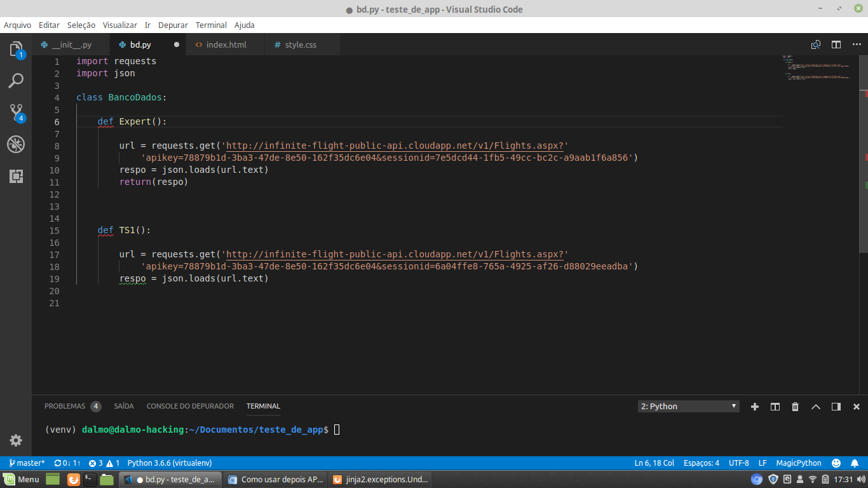Move panel to the side

[836, 407]
